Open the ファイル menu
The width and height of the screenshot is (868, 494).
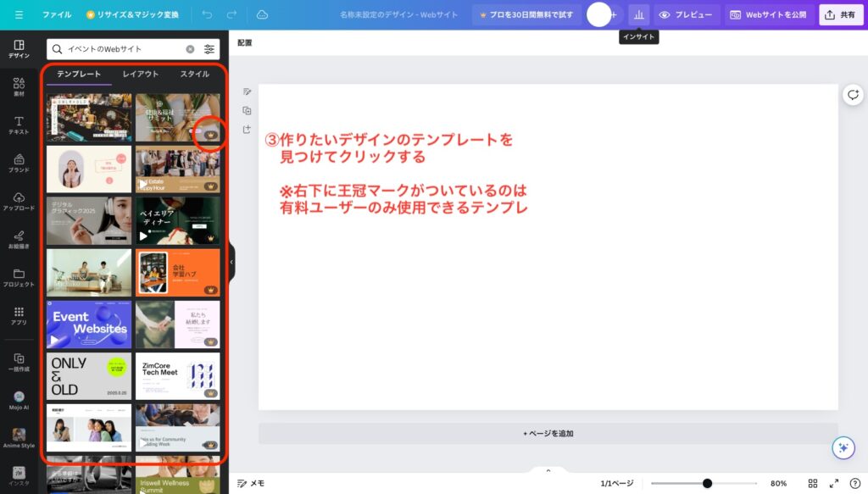pyautogui.click(x=57, y=15)
